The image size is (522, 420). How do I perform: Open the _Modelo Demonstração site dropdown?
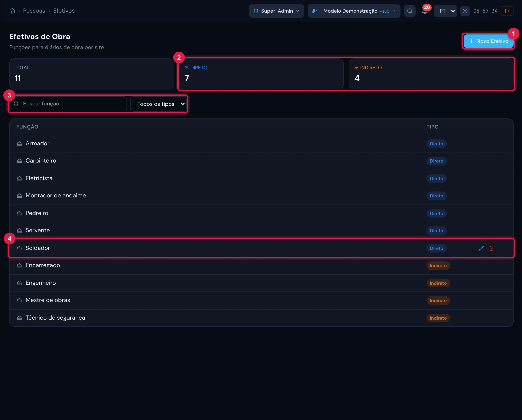coord(354,11)
